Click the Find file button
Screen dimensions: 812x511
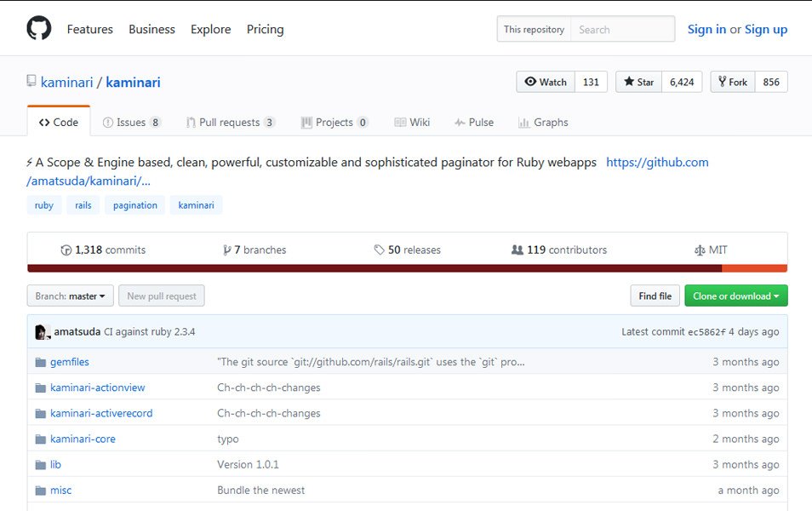[655, 296]
